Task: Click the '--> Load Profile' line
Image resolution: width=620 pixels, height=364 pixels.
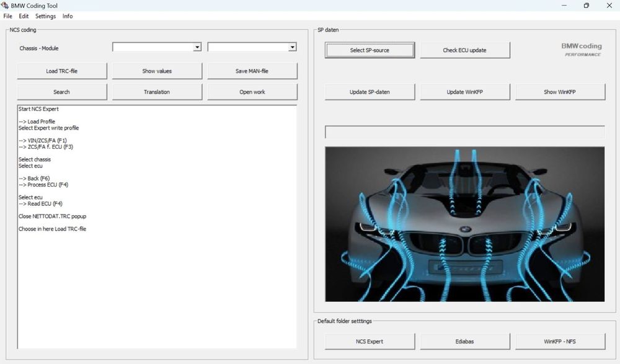Action: click(37, 122)
